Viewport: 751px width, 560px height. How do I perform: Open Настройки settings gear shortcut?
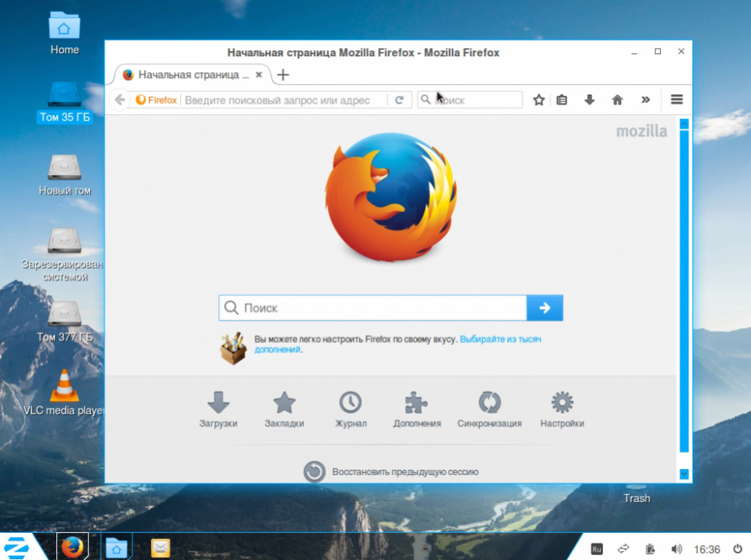[x=562, y=409]
